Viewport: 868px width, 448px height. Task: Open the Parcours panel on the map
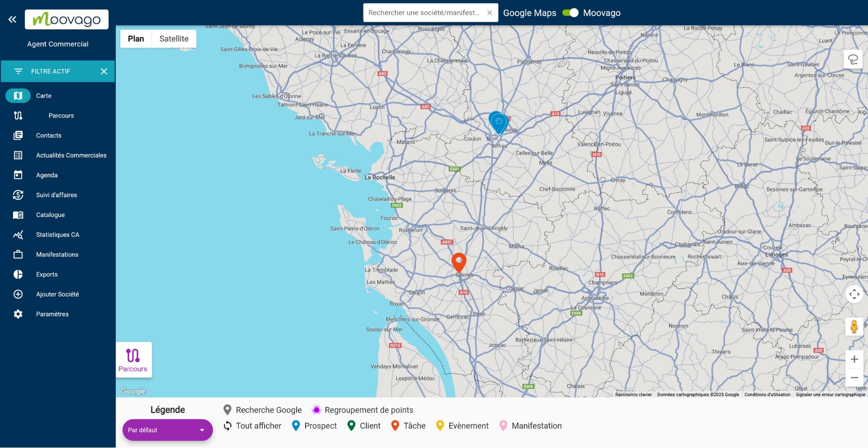coord(133,359)
